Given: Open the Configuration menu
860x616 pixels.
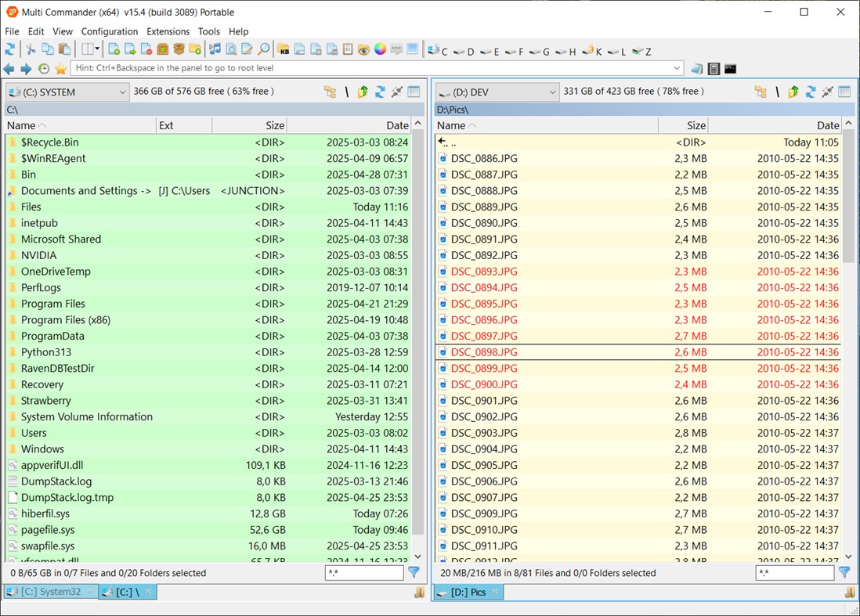Looking at the screenshot, I should [x=109, y=31].
